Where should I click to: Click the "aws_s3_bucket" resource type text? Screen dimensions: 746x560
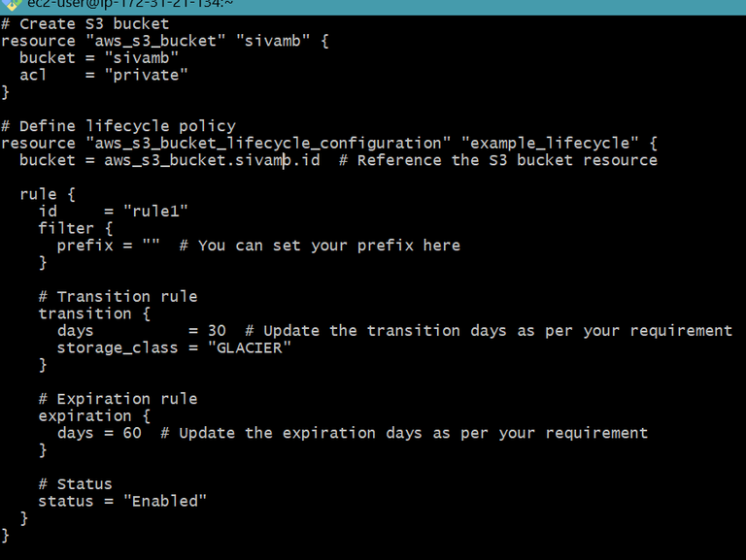(155, 41)
